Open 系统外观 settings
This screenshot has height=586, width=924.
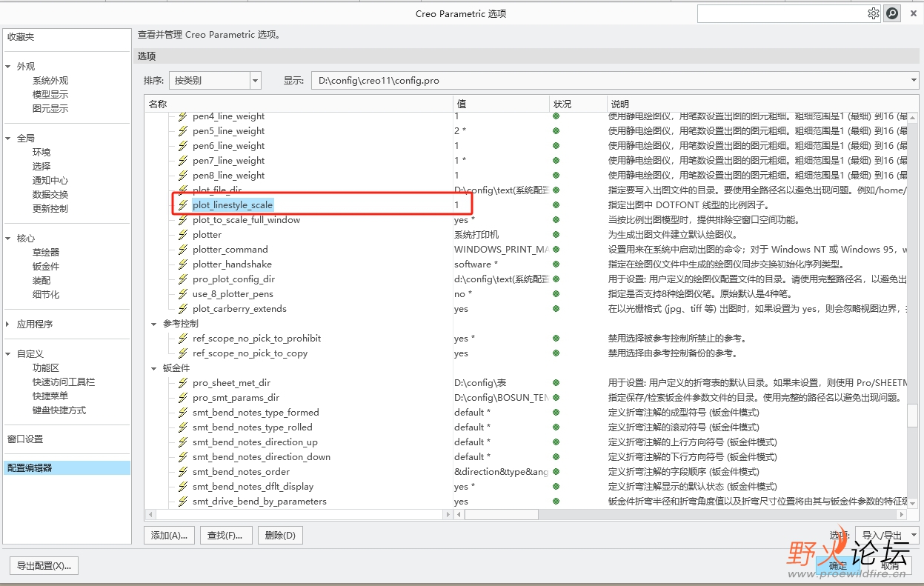pyautogui.click(x=50, y=81)
